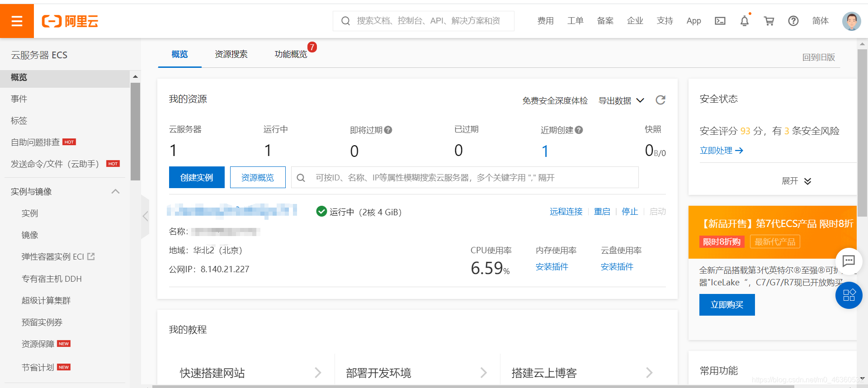Click 远程连接 for the instance
Viewport: 868px width, 388px height.
(x=566, y=212)
